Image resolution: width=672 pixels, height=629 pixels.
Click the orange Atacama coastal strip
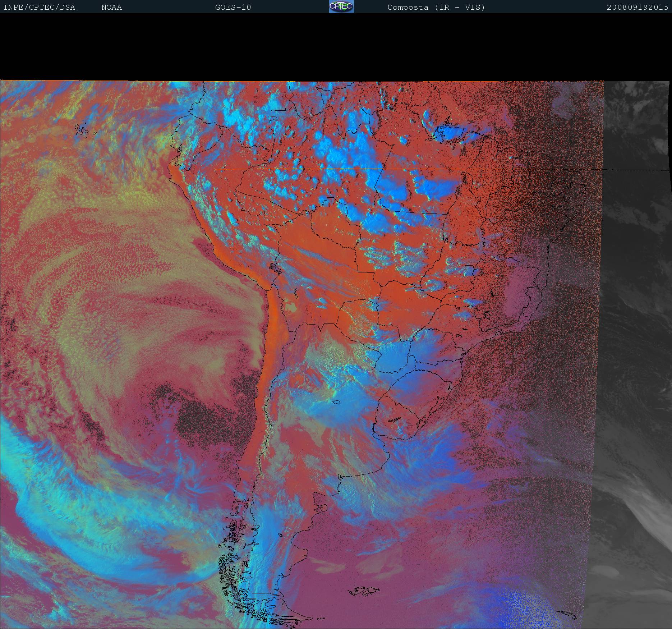click(274, 316)
